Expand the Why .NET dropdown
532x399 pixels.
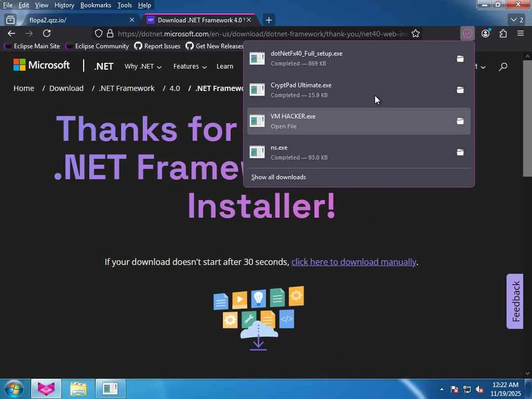pyautogui.click(x=143, y=66)
